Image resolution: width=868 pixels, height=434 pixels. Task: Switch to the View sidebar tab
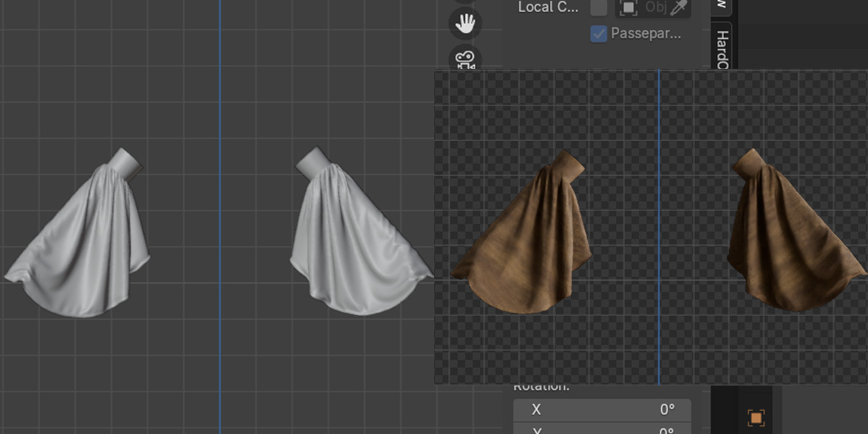[721, 6]
